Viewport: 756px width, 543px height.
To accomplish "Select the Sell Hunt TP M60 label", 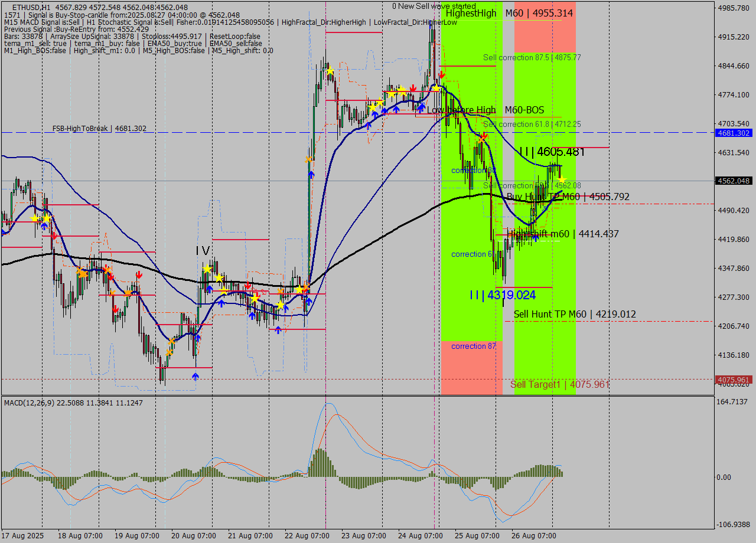I will click(575, 314).
